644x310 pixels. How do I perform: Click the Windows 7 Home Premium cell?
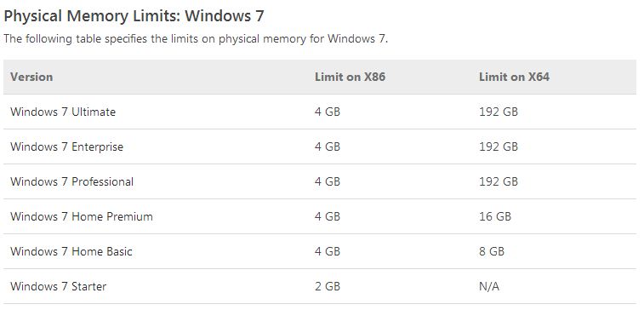coord(82,216)
